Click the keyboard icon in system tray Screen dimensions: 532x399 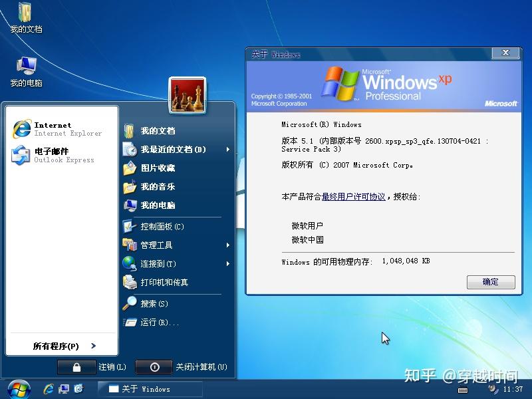click(463, 390)
